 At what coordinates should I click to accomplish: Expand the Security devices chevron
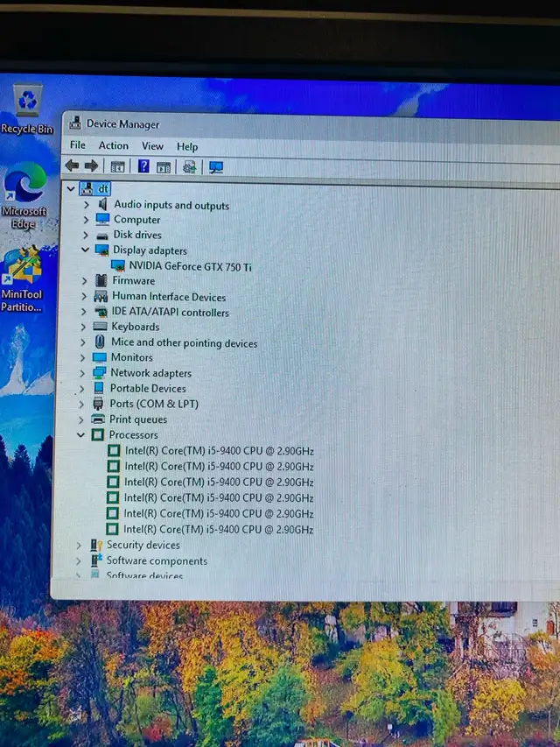[x=79, y=546]
